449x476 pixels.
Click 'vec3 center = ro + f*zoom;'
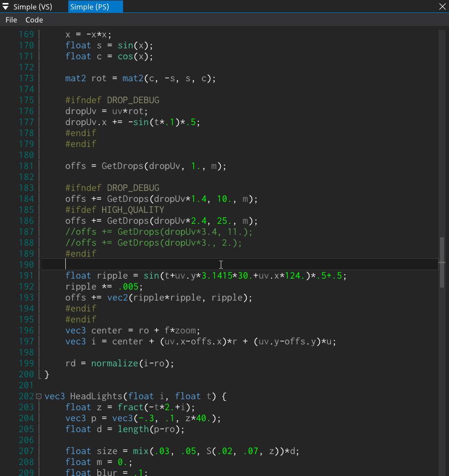pyautogui.click(x=133, y=330)
